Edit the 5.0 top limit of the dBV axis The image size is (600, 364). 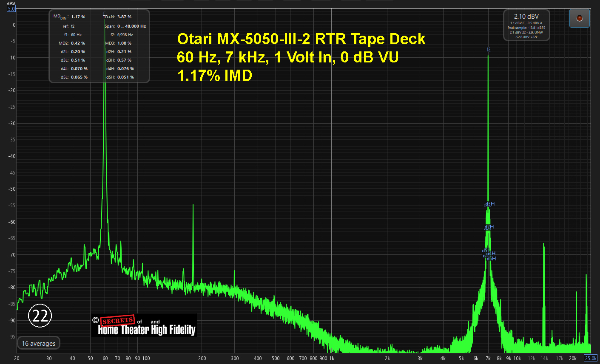click(x=11, y=8)
